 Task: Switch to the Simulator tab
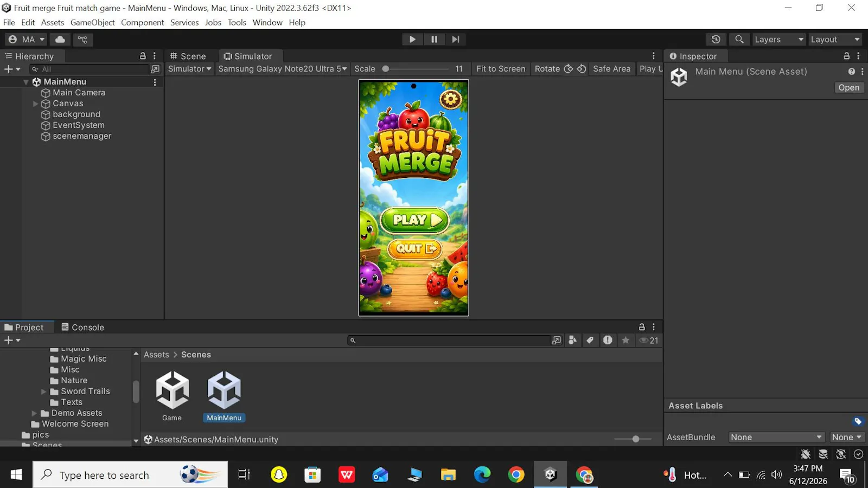pyautogui.click(x=248, y=56)
